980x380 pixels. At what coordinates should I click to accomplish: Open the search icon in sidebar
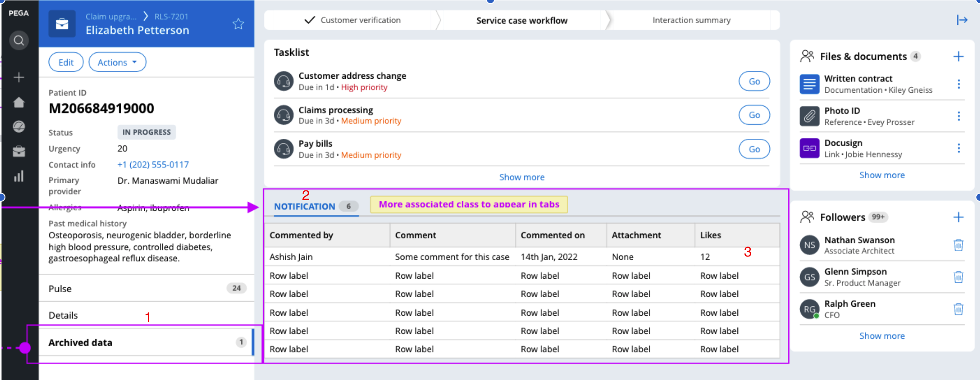click(x=19, y=41)
